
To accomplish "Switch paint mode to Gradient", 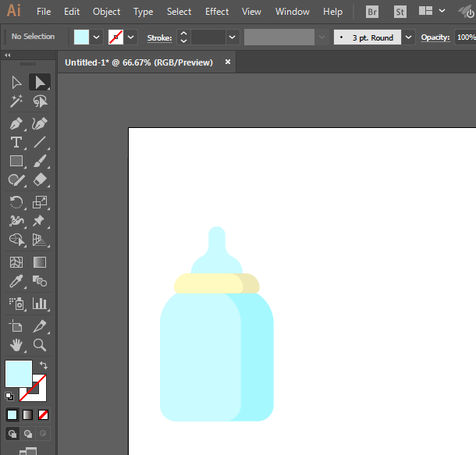I will point(27,414).
